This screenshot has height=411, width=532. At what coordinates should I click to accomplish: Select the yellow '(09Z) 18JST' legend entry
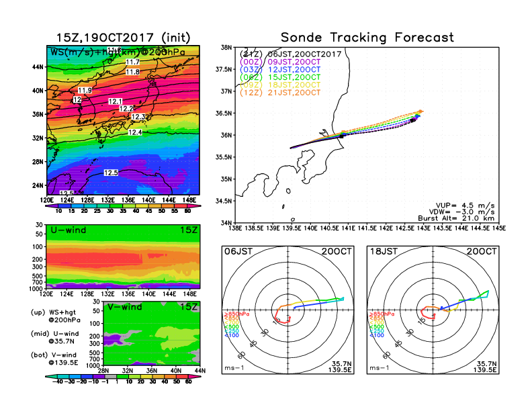pos(280,85)
